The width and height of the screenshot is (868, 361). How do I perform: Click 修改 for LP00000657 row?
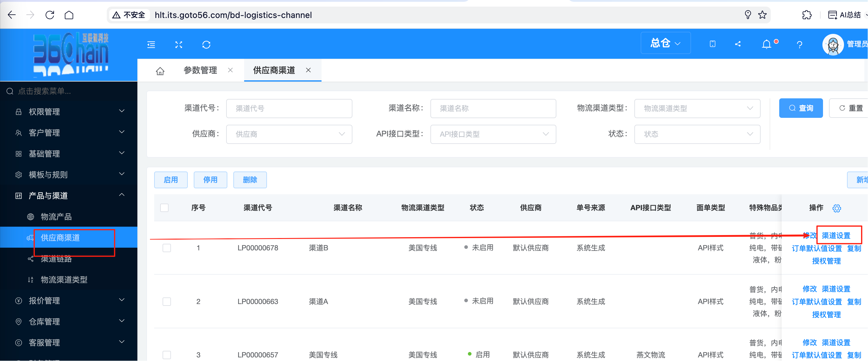click(810, 342)
